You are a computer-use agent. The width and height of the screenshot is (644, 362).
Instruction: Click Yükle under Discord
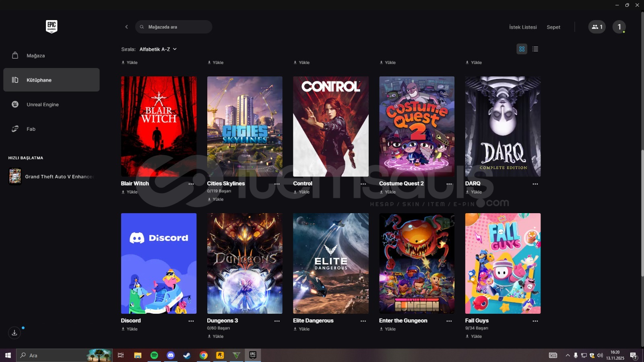coord(130,329)
